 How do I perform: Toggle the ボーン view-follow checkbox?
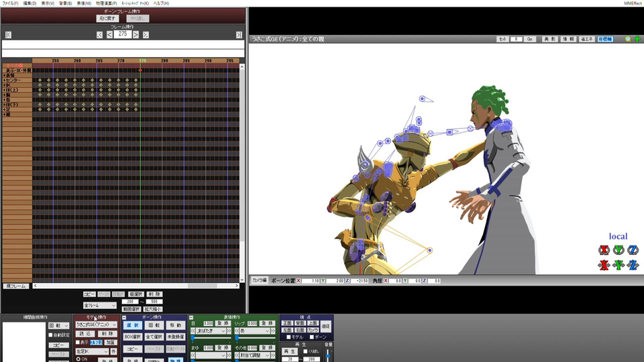pos(312,337)
